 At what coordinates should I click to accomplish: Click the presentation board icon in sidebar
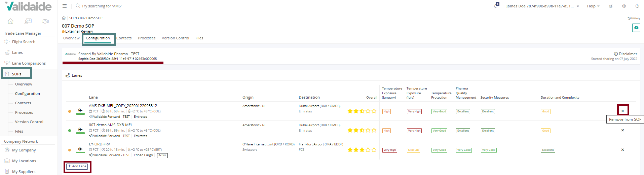coord(28,21)
